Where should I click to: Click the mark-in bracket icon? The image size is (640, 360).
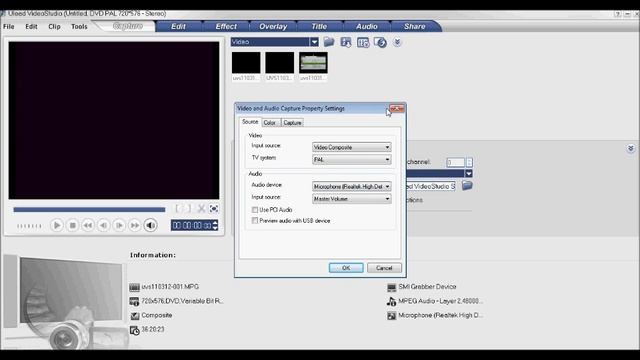(178, 209)
